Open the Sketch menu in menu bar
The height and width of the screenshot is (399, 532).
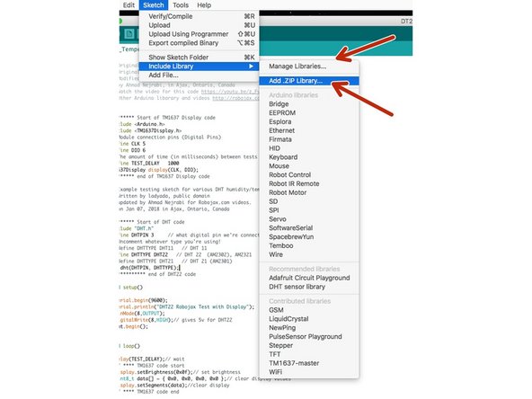click(154, 5)
